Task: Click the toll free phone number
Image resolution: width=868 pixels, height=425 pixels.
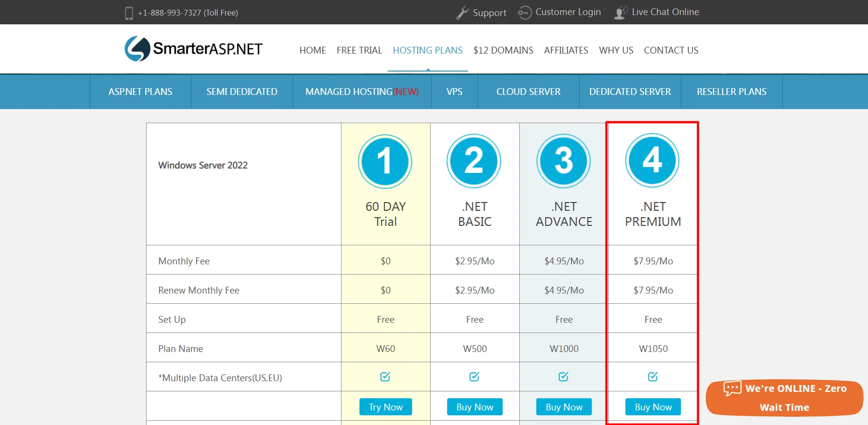Action: tap(188, 13)
